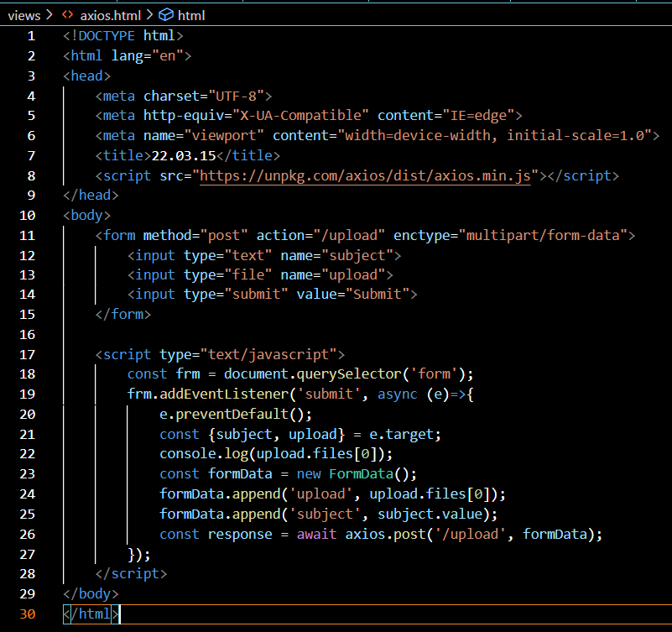
Task: Click the 'upload' string in formData.append
Action: (320, 494)
